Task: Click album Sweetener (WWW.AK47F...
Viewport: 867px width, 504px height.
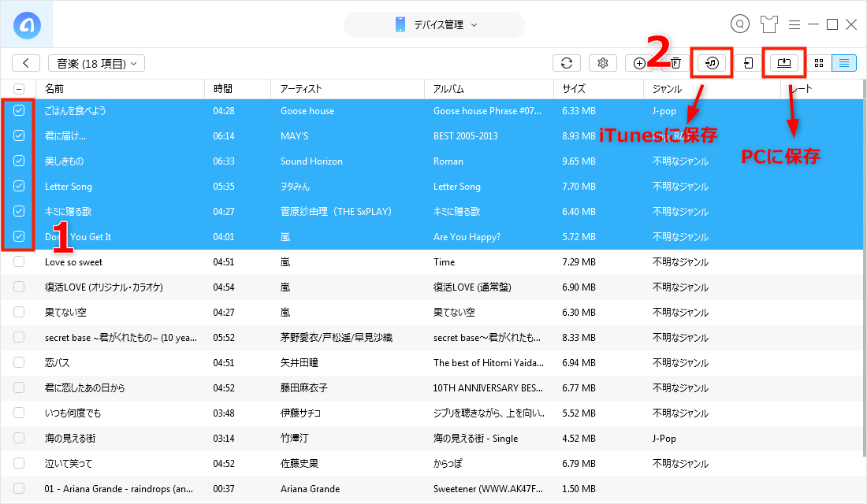Action: (x=488, y=488)
